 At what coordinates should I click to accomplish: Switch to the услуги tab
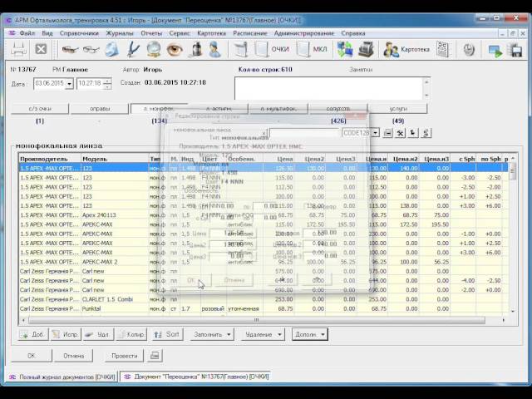point(398,109)
